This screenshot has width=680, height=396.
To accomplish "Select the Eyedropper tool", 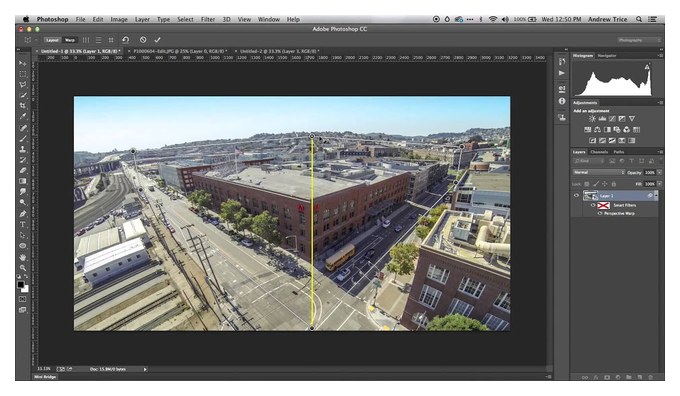I will 23,116.
